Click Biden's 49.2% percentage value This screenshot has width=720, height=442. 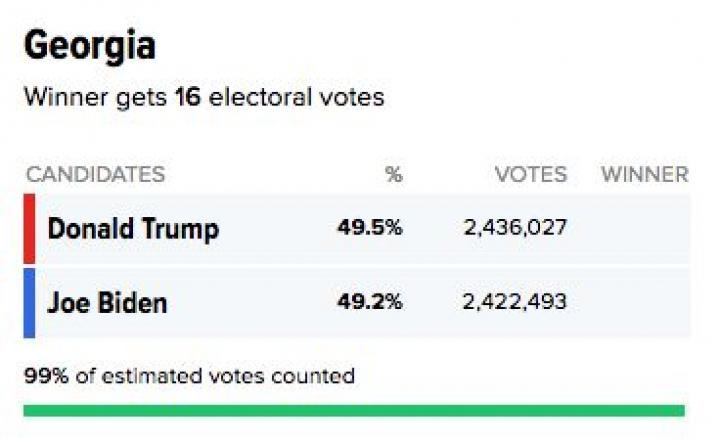(x=370, y=302)
